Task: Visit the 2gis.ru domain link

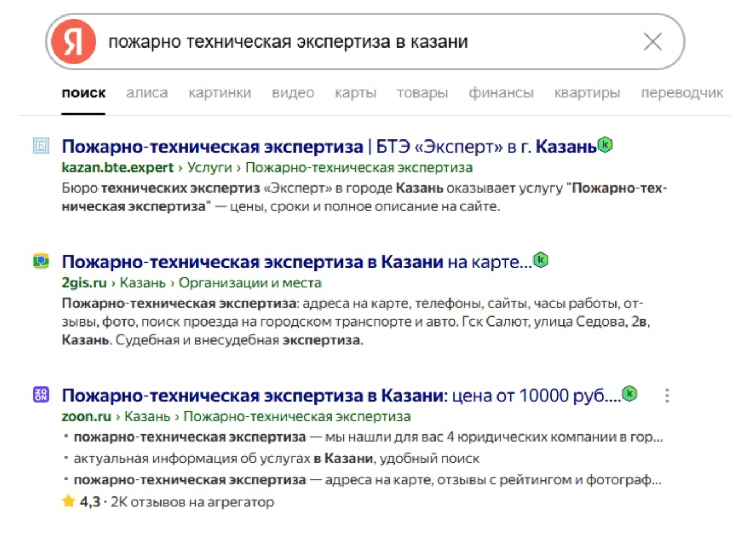Action: [84, 283]
